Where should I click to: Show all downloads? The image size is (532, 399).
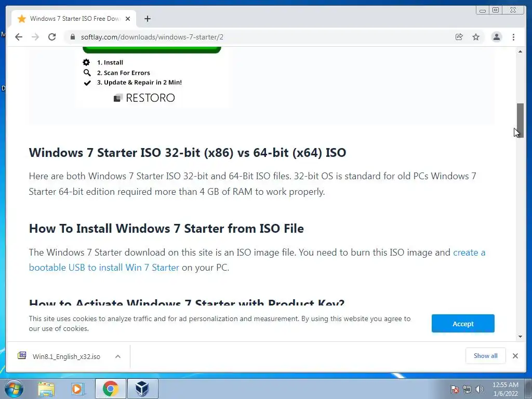485,355
